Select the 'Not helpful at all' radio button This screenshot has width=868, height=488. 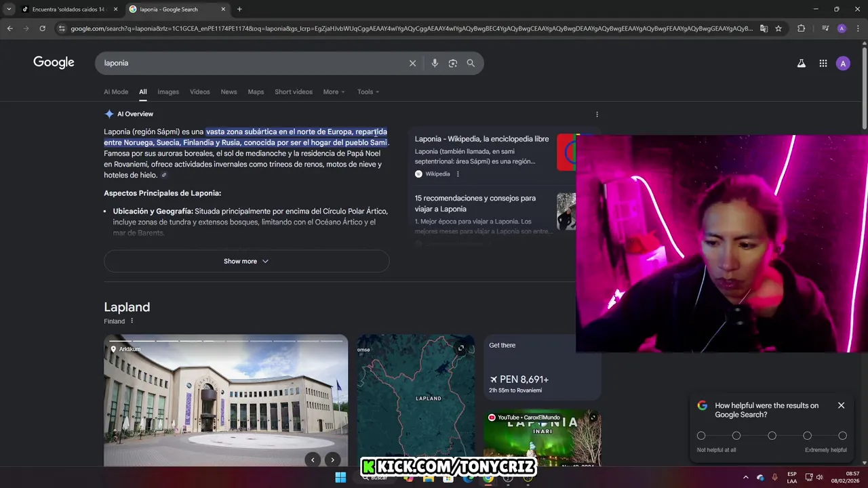click(701, 436)
